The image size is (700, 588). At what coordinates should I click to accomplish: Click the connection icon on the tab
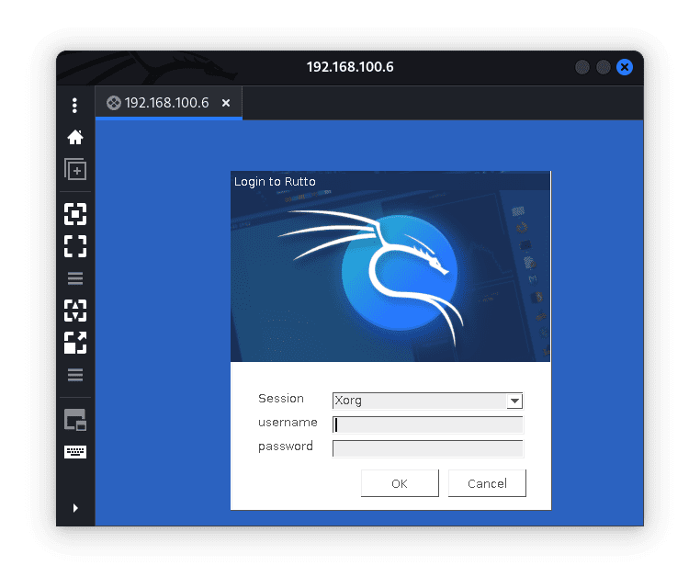tap(113, 103)
